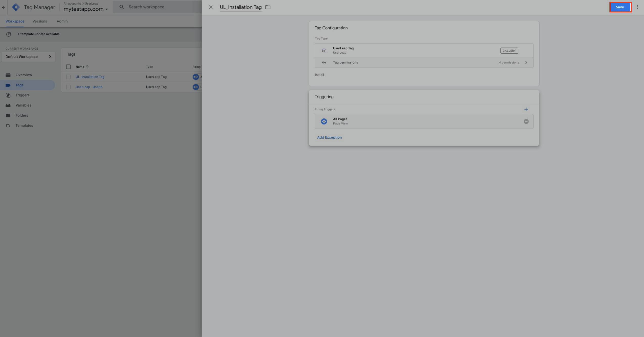Viewport: 644px width, 337px height.
Task: Remove the All Pages trigger
Action: pos(526,121)
